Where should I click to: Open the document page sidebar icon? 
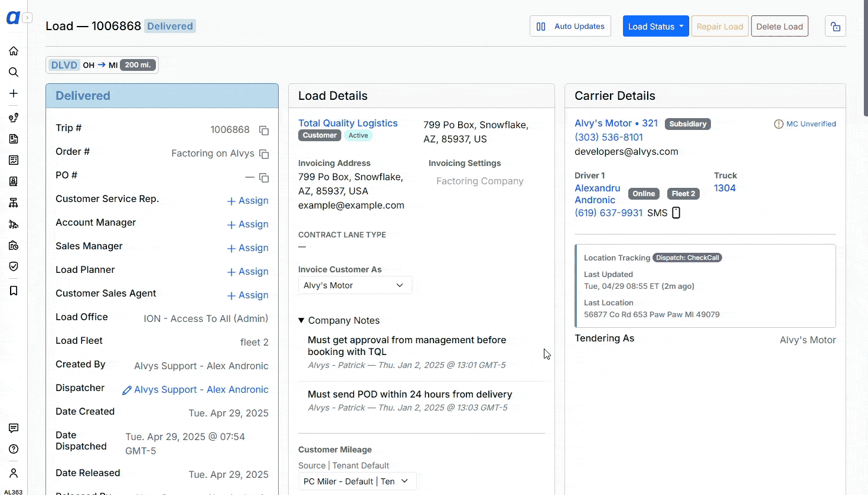click(14, 139)
